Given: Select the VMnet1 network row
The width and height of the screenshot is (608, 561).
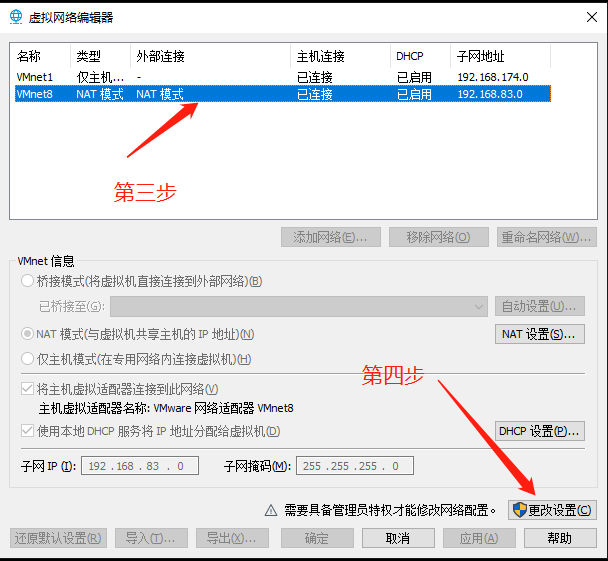Looking at the screenshot, I should click(283, 77).
